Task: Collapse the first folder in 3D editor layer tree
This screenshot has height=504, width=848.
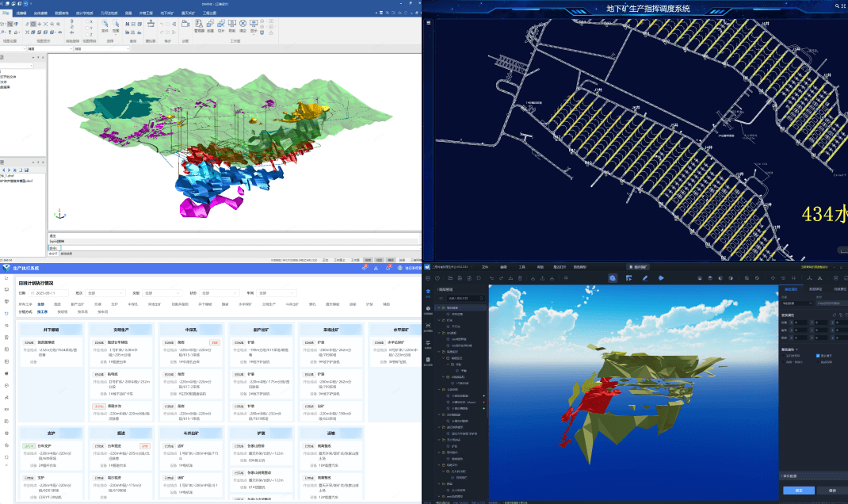Action: [x=439, y=307]
